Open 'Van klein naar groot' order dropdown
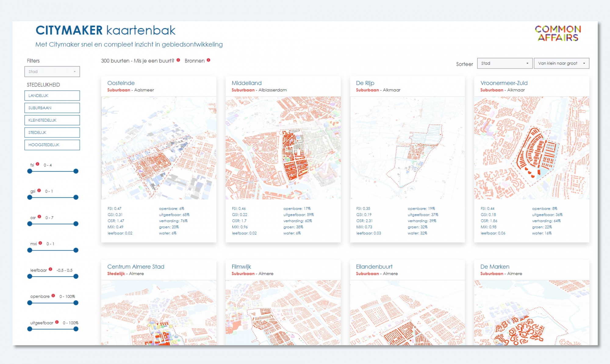Image resolution: width=610 pixels, height=364 pixels. click(x=562, y=63)
